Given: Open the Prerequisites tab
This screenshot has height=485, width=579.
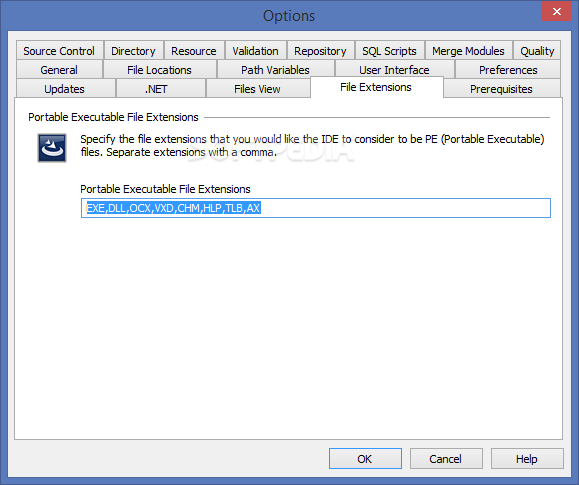Looking at the screenshot, I should tap(501, 89).
